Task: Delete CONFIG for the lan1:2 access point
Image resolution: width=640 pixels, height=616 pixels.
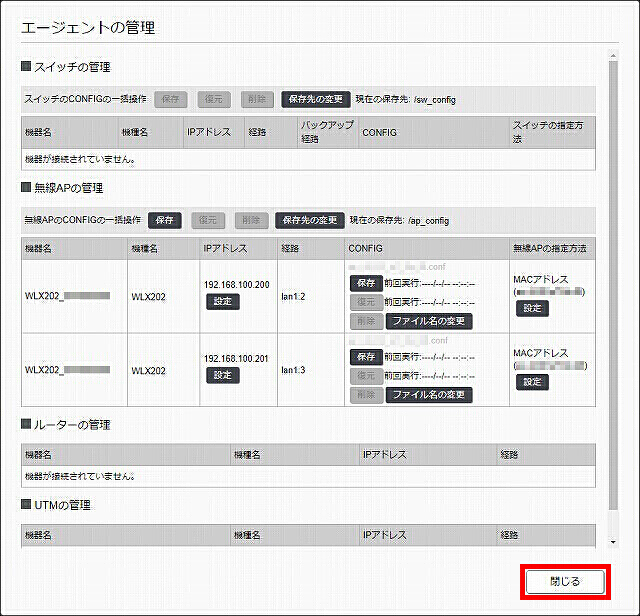Action: tap(366, 322)
